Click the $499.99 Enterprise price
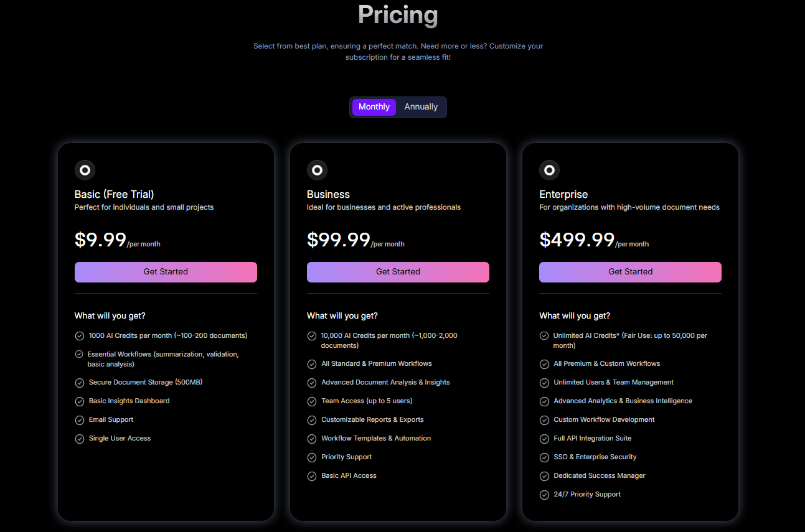Screen dimensions: 805x532 point(577,240)
